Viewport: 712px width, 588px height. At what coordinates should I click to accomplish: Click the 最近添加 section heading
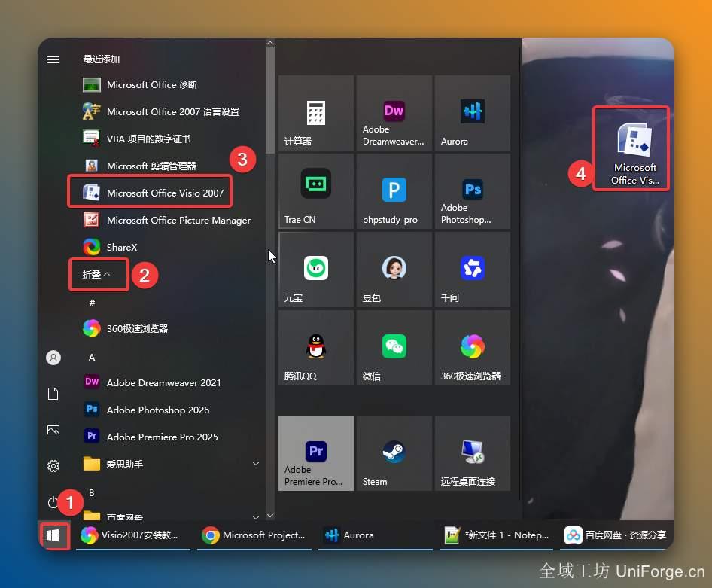102,59
